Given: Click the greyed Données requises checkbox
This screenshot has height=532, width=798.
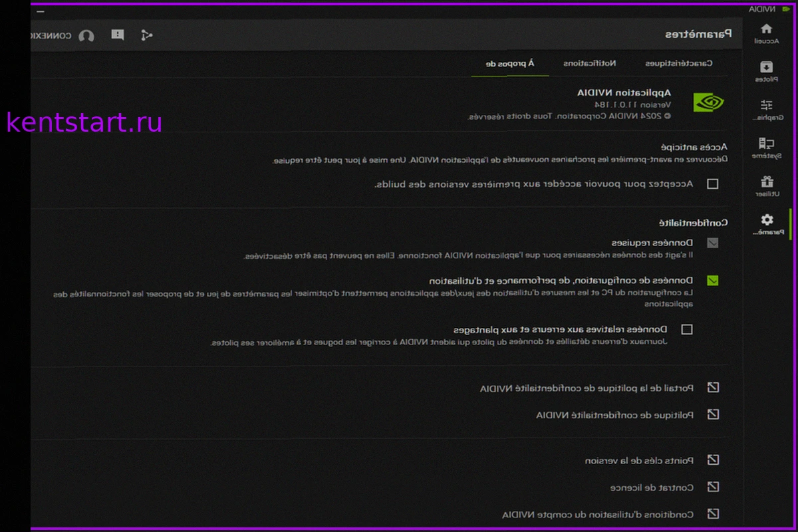Looking at the screenshot, I should pyautogui.click(x=712, y=243).
